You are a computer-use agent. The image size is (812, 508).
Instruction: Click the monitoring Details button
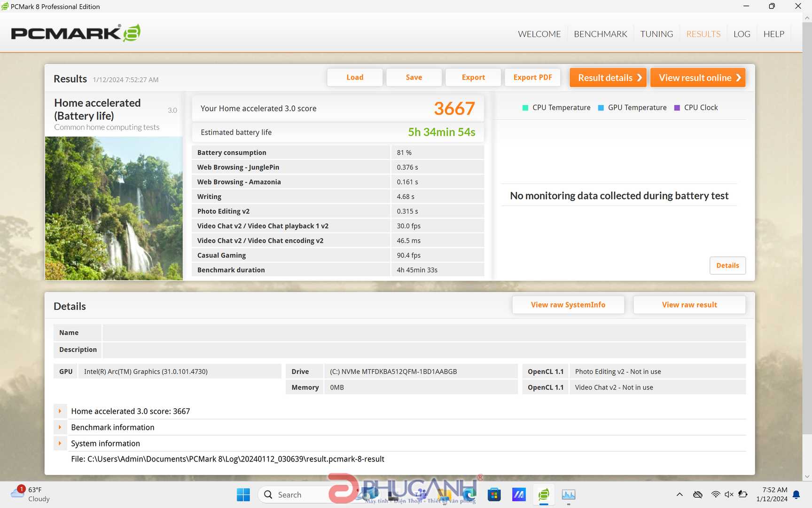(x=727, y=265)
